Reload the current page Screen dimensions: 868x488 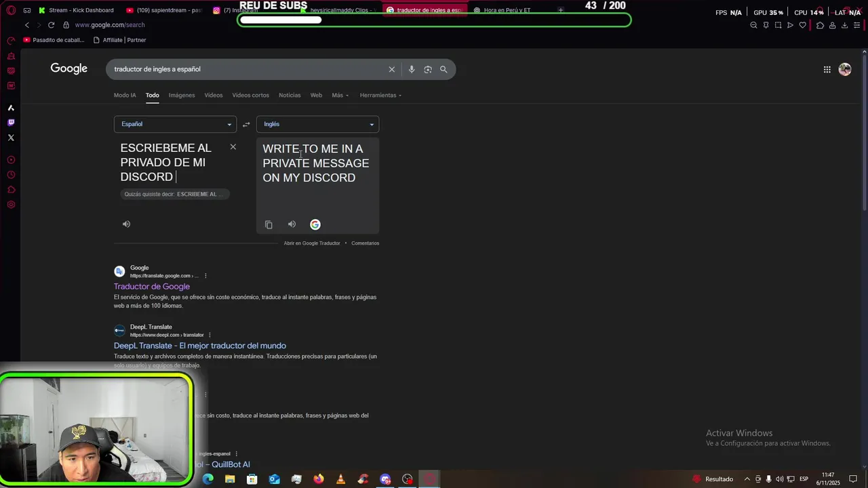(51, 25)
